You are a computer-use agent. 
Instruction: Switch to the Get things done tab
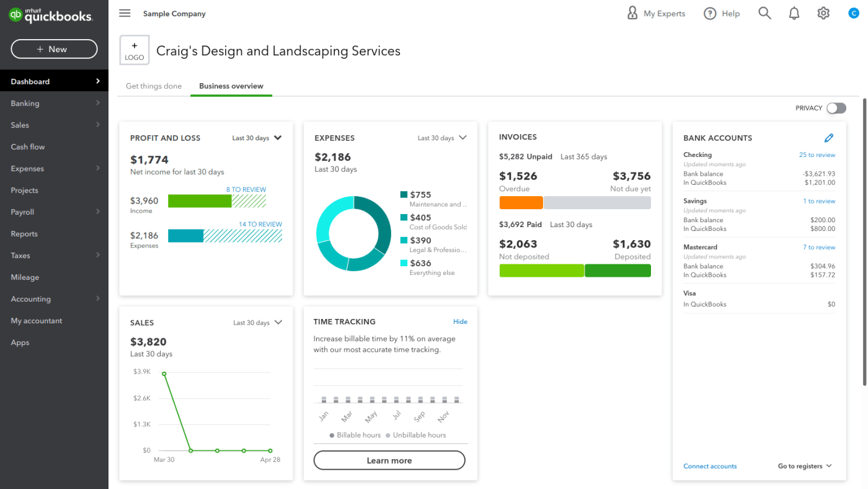click(x=153, y=86)
